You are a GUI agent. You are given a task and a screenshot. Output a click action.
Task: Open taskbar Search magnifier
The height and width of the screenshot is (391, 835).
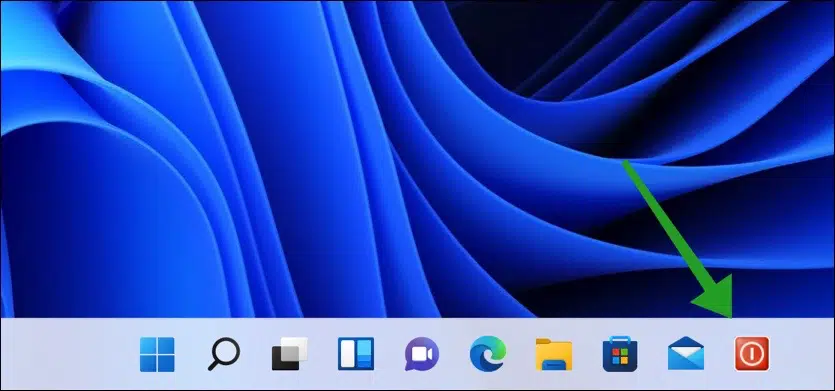[x=224, y=354]
